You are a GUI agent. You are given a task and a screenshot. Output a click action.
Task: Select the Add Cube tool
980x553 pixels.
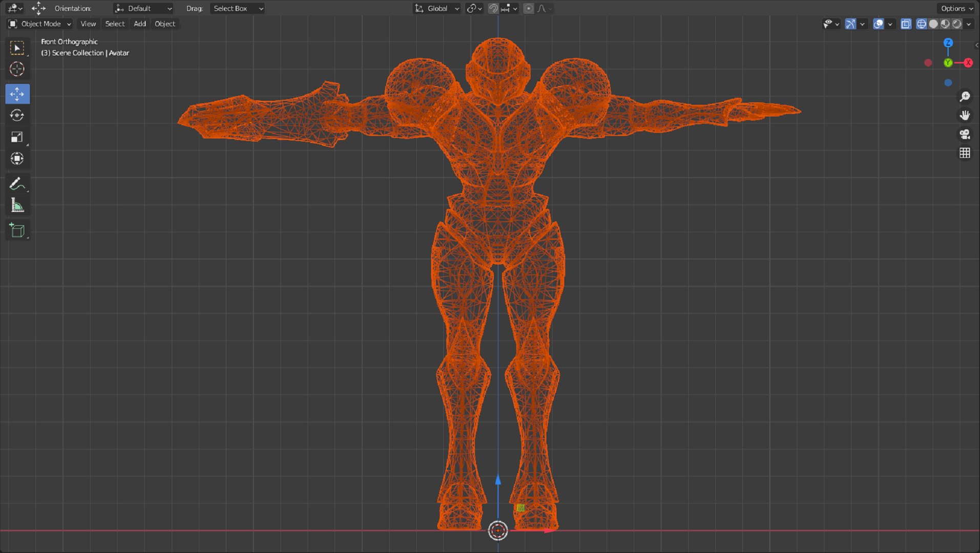pos(17,230)
